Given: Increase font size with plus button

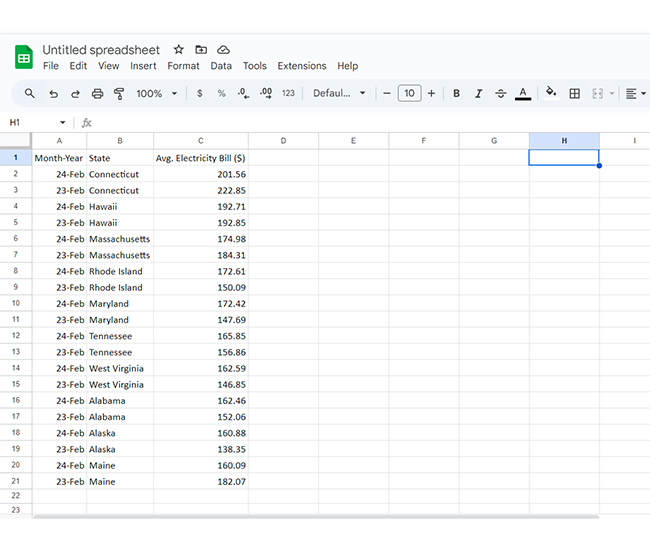Looking at the screenshot, I should (432, 94).
